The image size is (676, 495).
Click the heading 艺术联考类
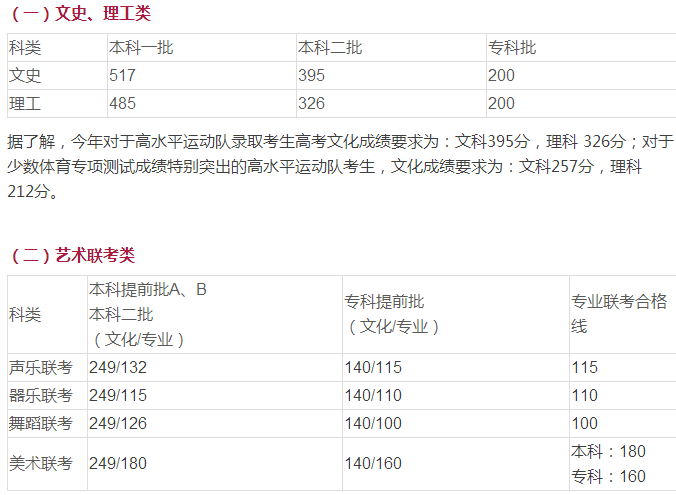[72, 255]
